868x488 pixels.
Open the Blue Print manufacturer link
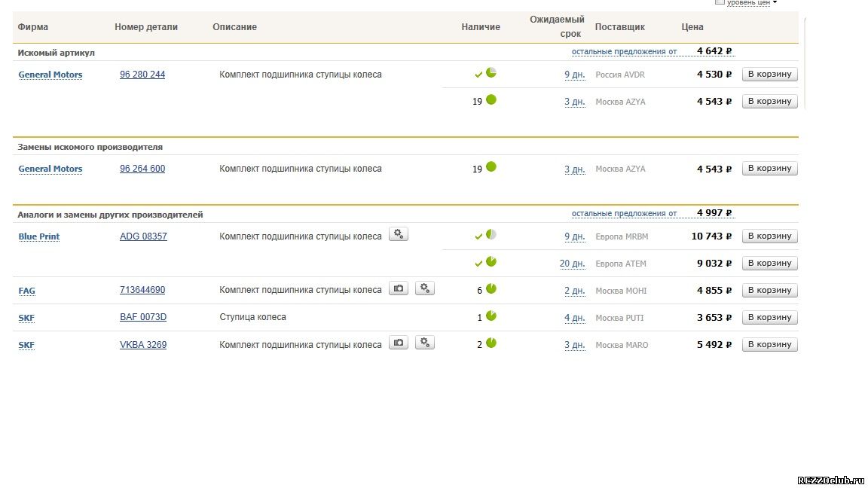click(x=38, y=236)
